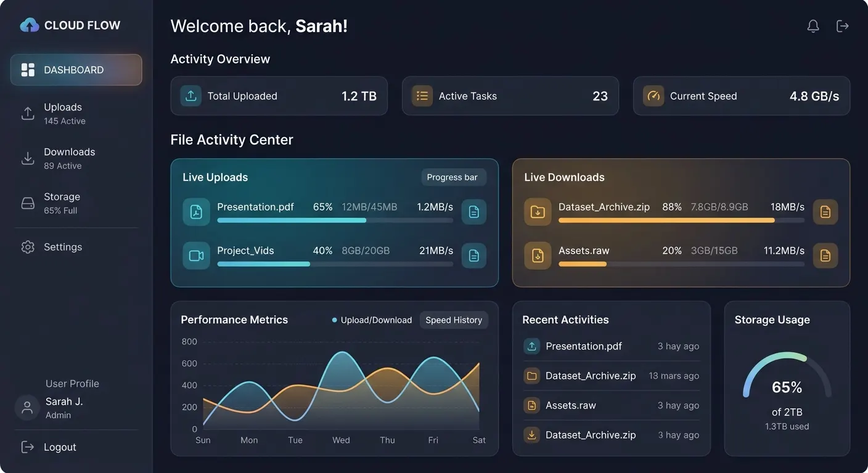Click the Current Speed gauge icon

(x=653, y=95)
